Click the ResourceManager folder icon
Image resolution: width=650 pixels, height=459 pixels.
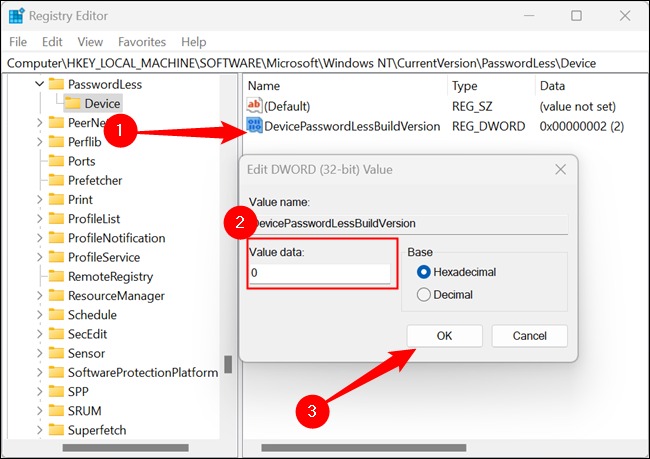tap(56, 296)
